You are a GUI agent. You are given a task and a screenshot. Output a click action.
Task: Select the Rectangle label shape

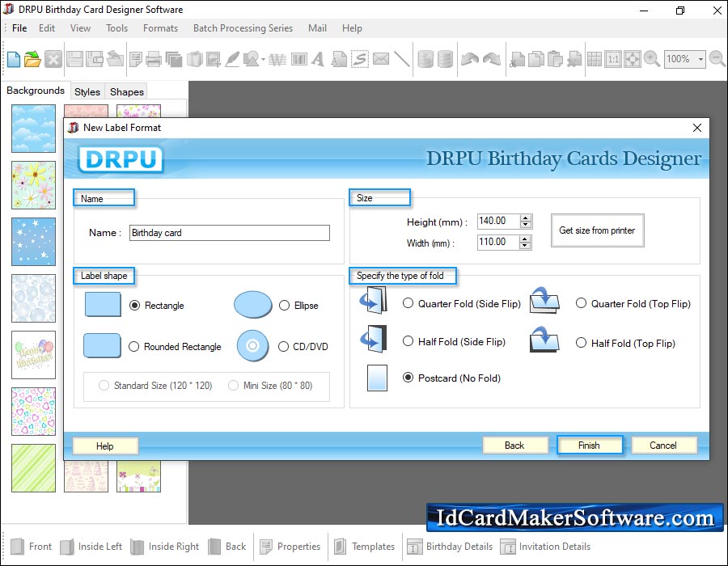pyautogui.click(x=134, y=306)
